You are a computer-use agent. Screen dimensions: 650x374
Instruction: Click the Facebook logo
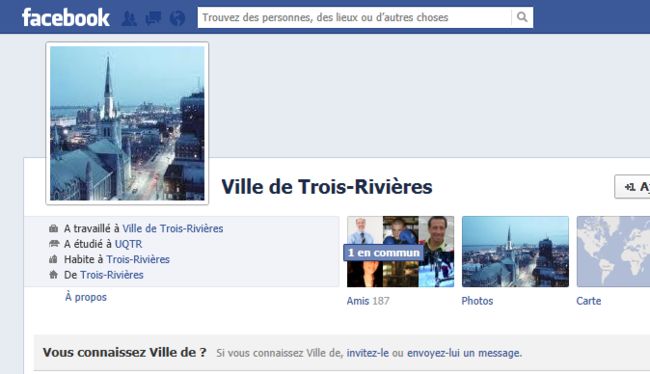click(x=66, y=18)
